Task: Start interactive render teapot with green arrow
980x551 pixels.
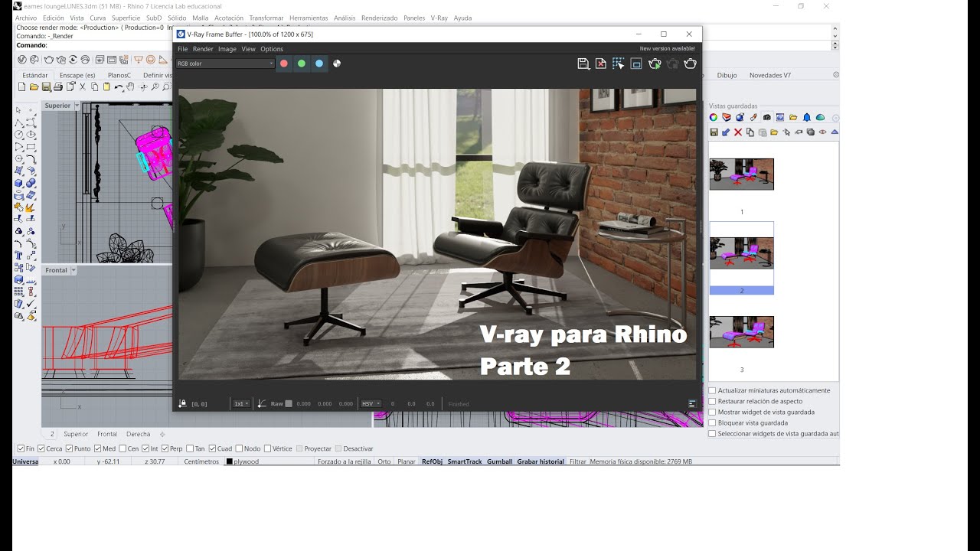Action: pyautogui.click(x=655, y=64)
